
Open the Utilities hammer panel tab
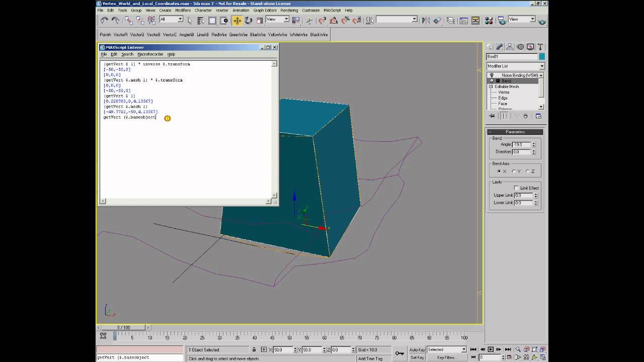[540, 47]
